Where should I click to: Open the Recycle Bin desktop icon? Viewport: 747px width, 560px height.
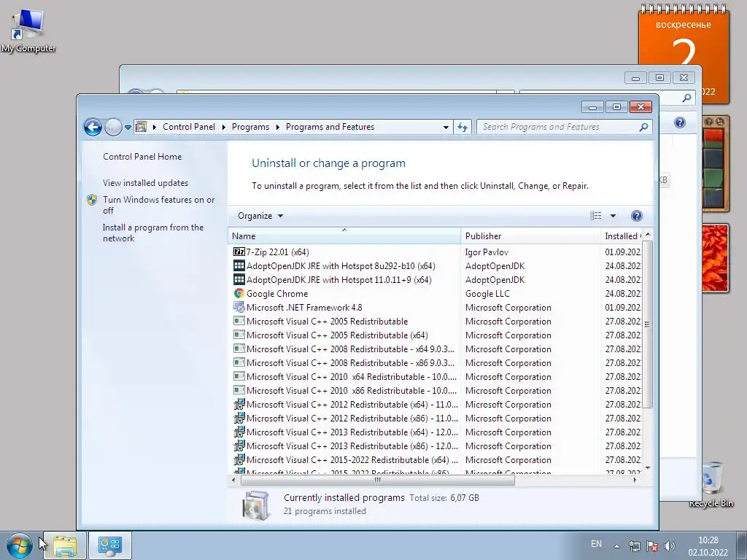[x=711, y=485]
